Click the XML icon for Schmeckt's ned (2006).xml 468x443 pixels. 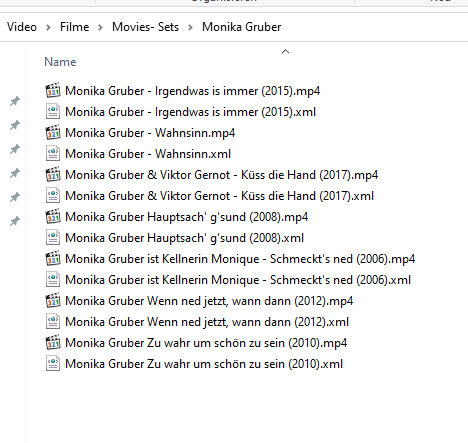[x=53, y=279]
